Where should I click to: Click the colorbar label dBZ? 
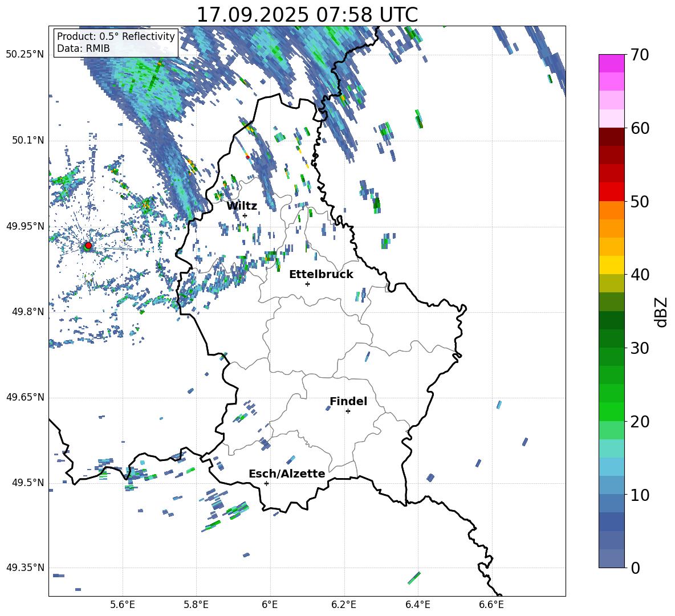(x=661, y=312)
